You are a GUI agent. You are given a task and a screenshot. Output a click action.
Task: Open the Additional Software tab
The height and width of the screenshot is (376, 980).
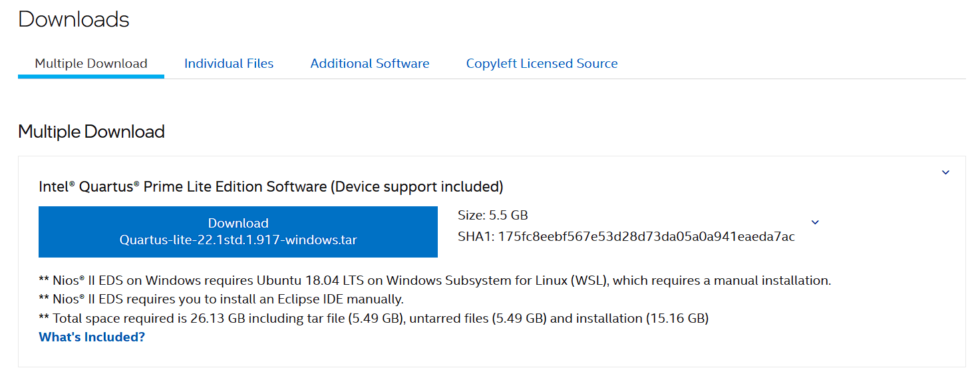[x=369, y=64]
